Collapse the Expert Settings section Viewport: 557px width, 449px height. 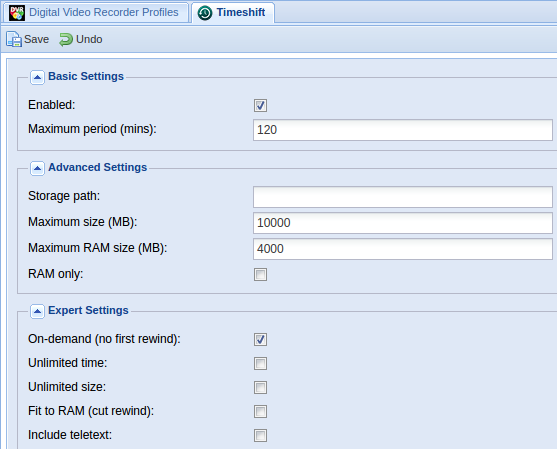tap(37, 311)
